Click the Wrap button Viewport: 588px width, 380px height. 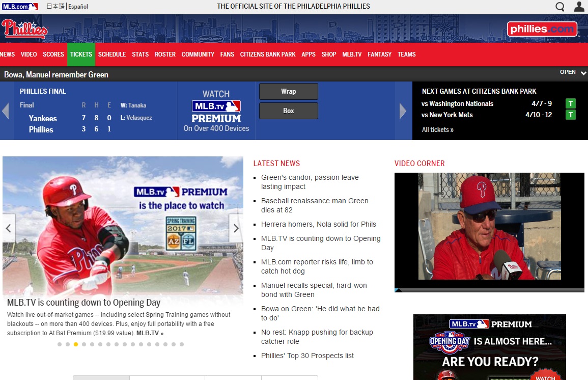click(288, 92)
